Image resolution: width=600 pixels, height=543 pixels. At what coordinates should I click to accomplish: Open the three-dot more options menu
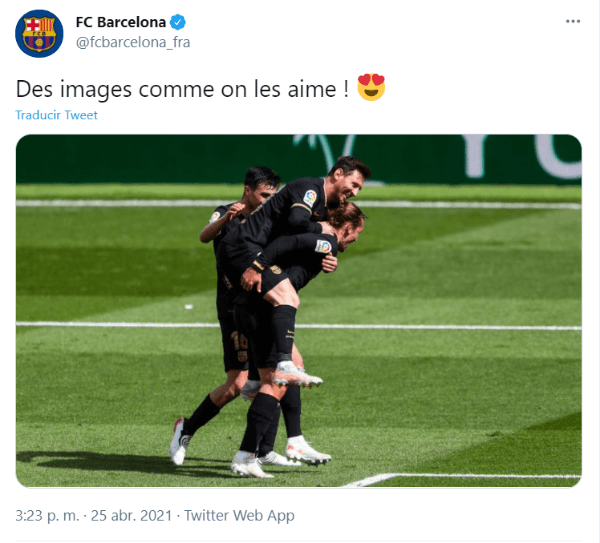click(x=573, y=21)
